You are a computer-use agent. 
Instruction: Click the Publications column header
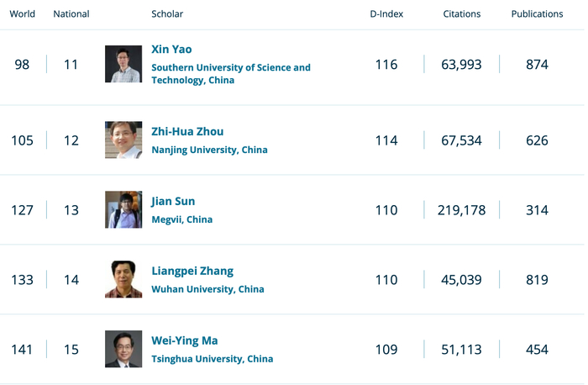coord(537,14)
